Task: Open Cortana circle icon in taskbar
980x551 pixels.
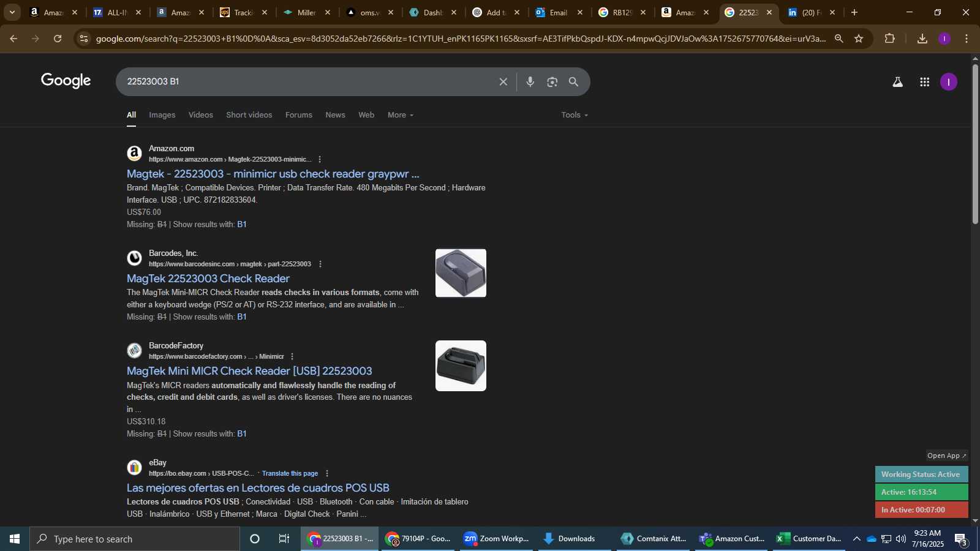Action: (x=255, y=539)
